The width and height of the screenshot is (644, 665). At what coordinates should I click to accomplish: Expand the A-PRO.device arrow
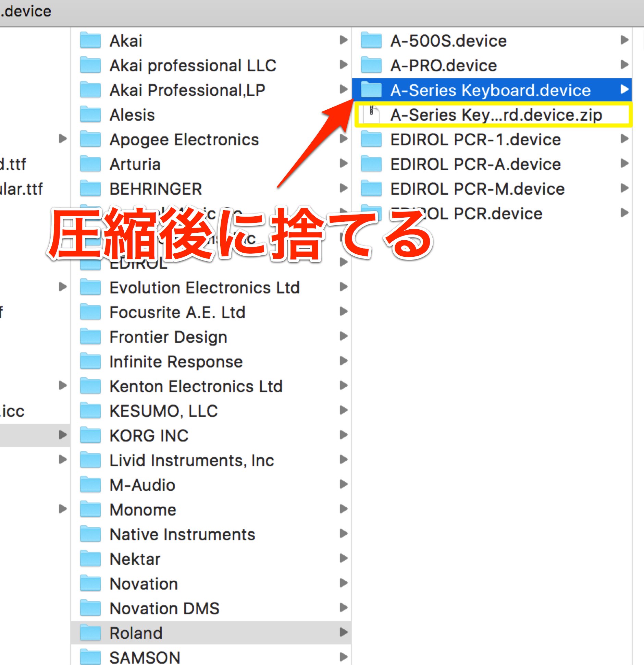point(624,65)
